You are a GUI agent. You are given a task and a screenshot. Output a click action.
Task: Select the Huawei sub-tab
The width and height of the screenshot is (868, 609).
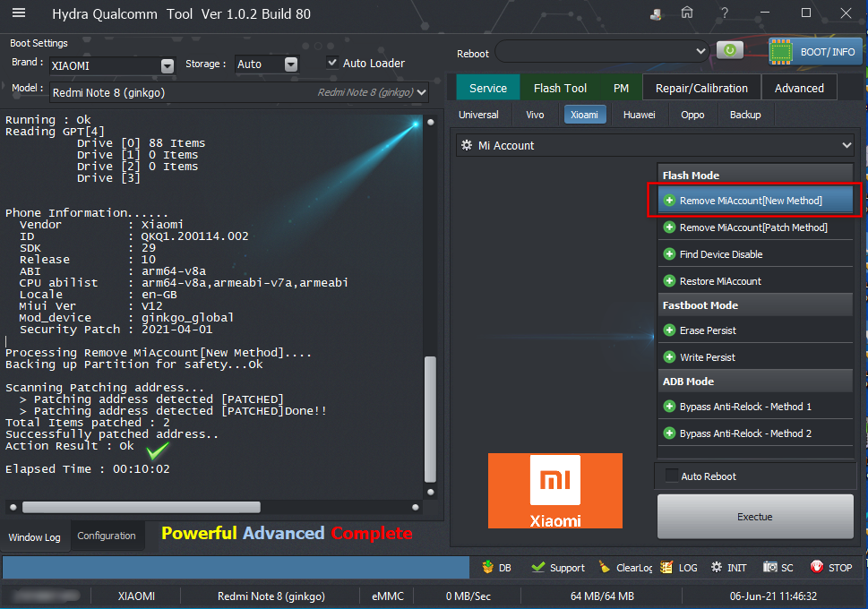(639, 115)
